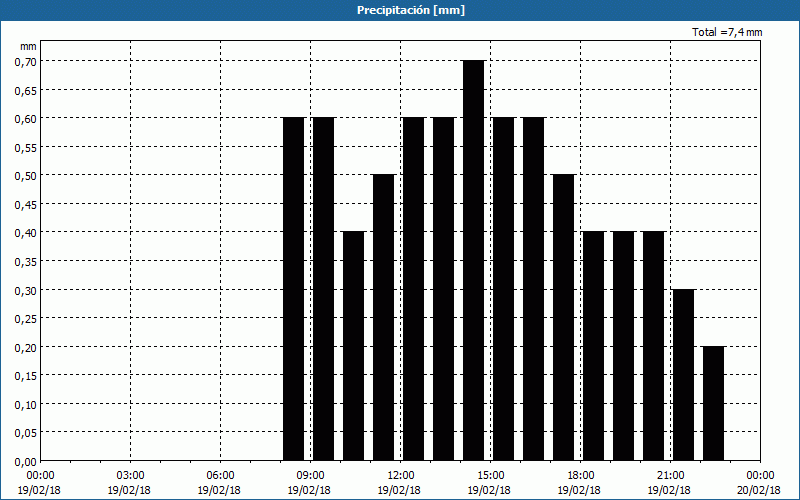Image resolution: width=800 pixels, height=500 pixels.
Task: Select the y-axis value 0,25
Action: tap(26, 319)
